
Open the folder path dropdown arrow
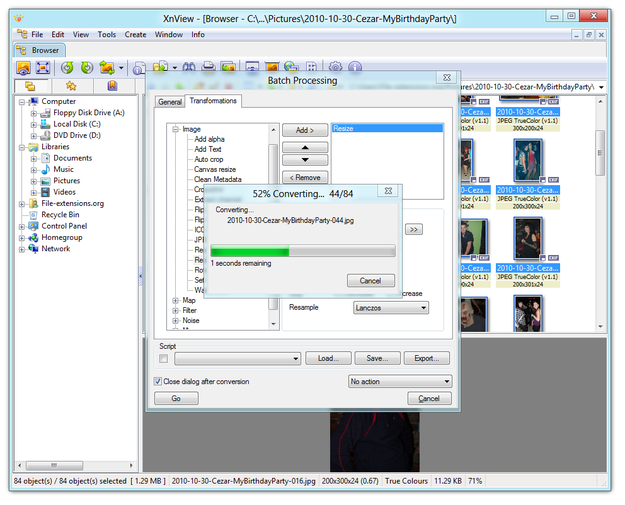601,87
